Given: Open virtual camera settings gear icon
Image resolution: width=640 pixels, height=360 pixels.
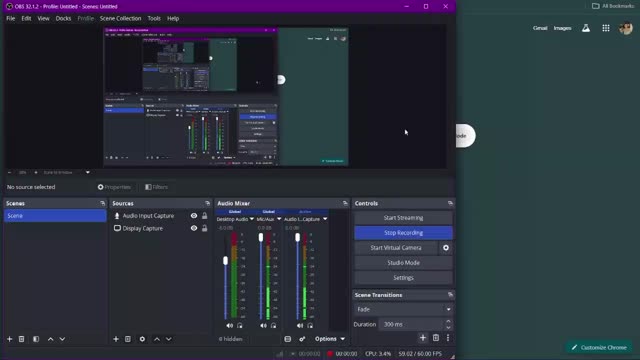Looking at the screenshot, I should pyautogui.click(x=446, y=248).
